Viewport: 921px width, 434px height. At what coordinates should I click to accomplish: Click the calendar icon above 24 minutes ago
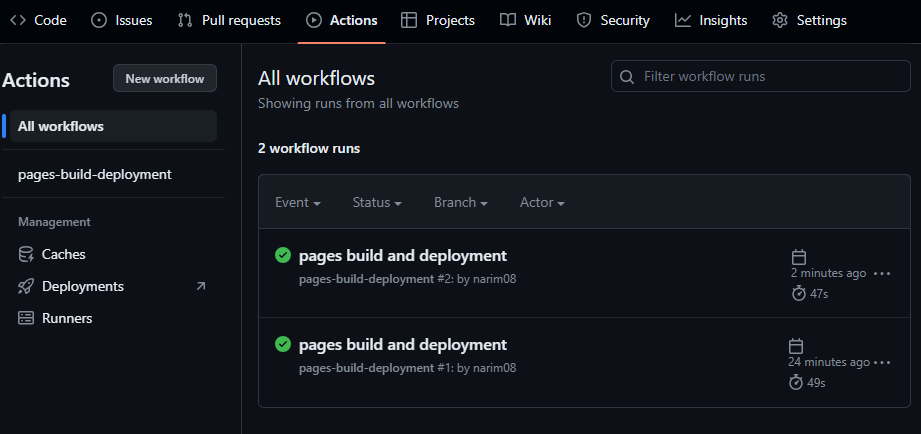click(x=796, y=346)
